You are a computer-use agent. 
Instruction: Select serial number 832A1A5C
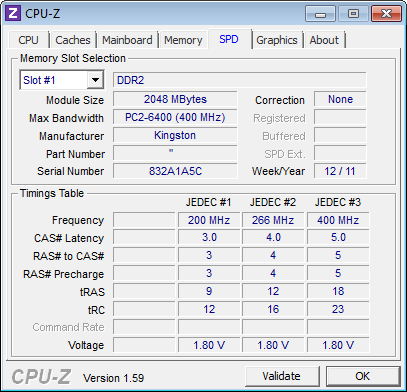tap(175, 171)
